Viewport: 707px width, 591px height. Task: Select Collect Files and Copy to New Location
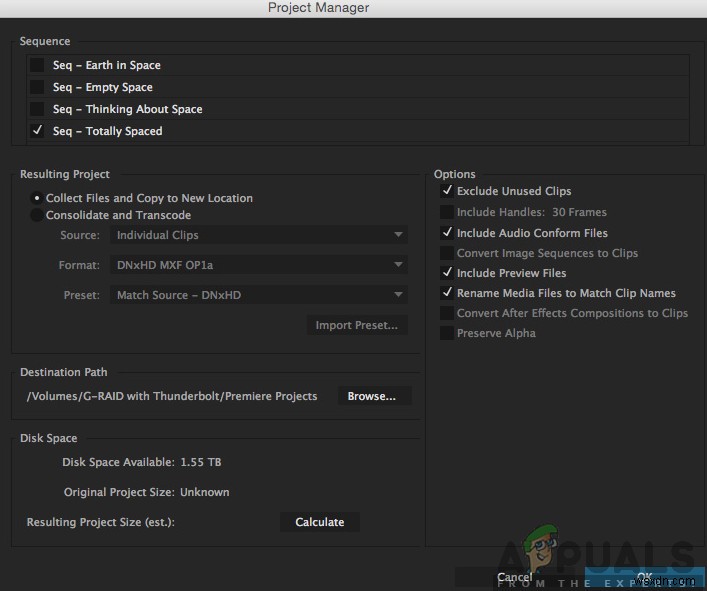click(x=37, y=198)
